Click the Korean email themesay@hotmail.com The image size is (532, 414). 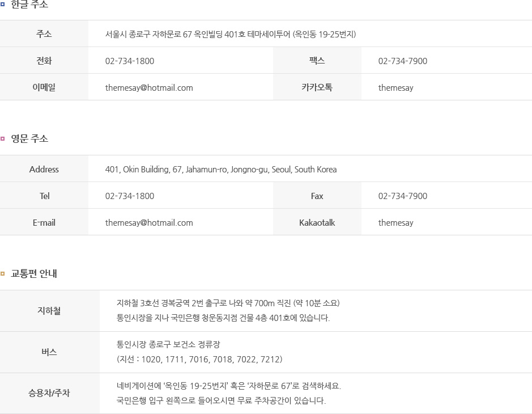coord(149,88)
